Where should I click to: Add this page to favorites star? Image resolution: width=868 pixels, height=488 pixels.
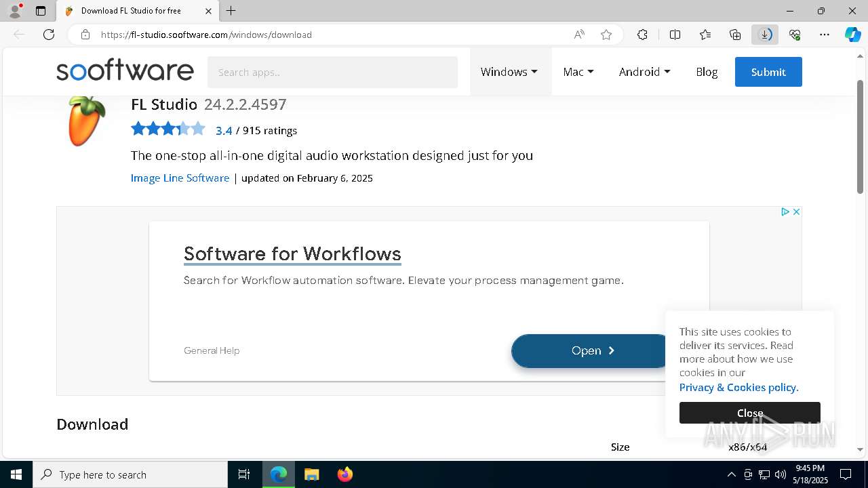coord(606,35)
